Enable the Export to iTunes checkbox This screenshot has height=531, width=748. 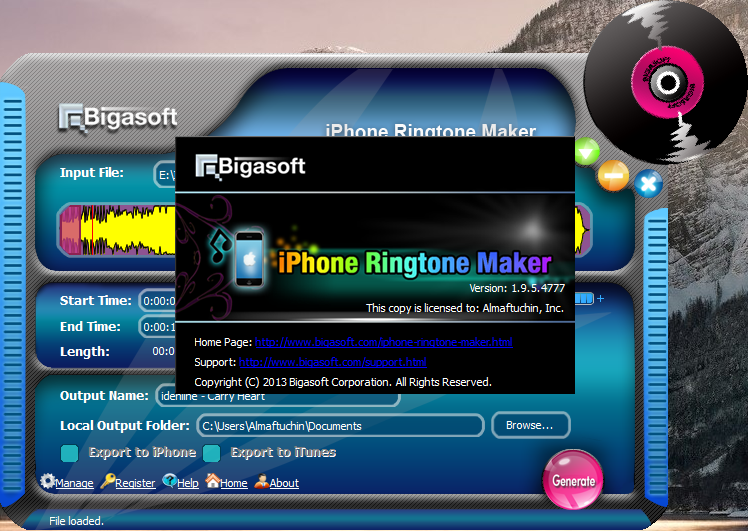coord(211,453)
